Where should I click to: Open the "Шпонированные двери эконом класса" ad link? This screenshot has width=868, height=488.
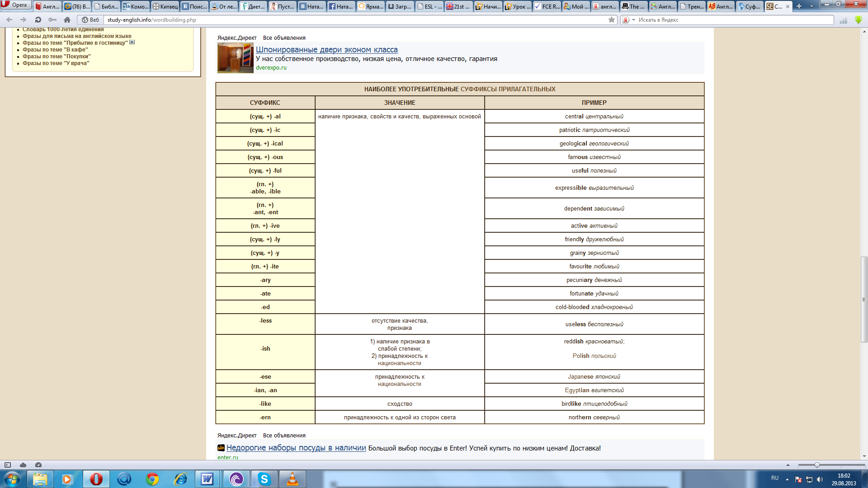(x=326, y=50)
